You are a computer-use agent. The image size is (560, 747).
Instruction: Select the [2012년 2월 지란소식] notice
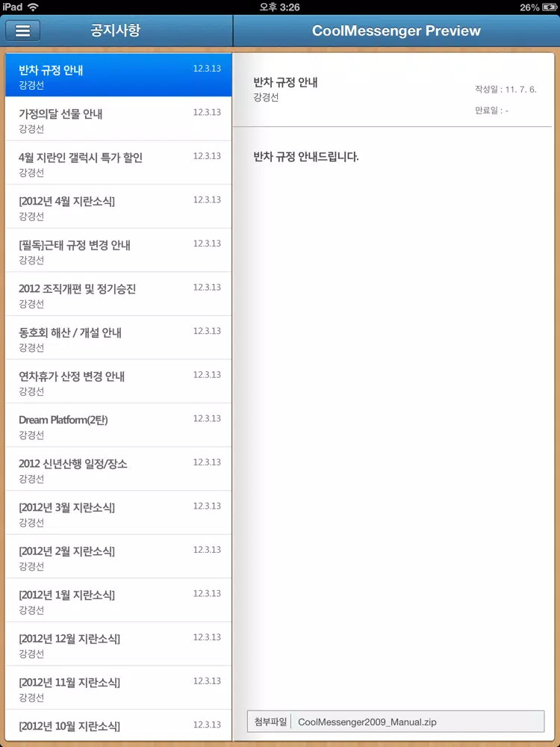pyautogui.click(x=119, y=557)
